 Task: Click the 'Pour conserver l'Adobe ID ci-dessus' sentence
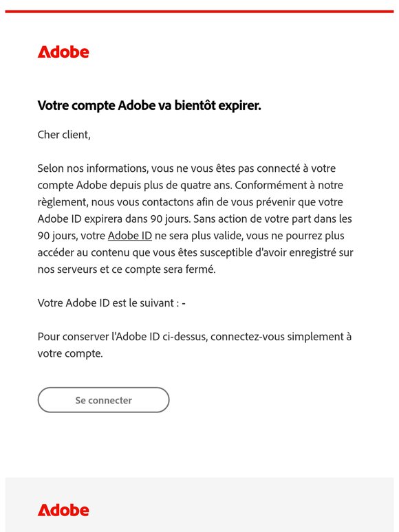coord(194,345)
